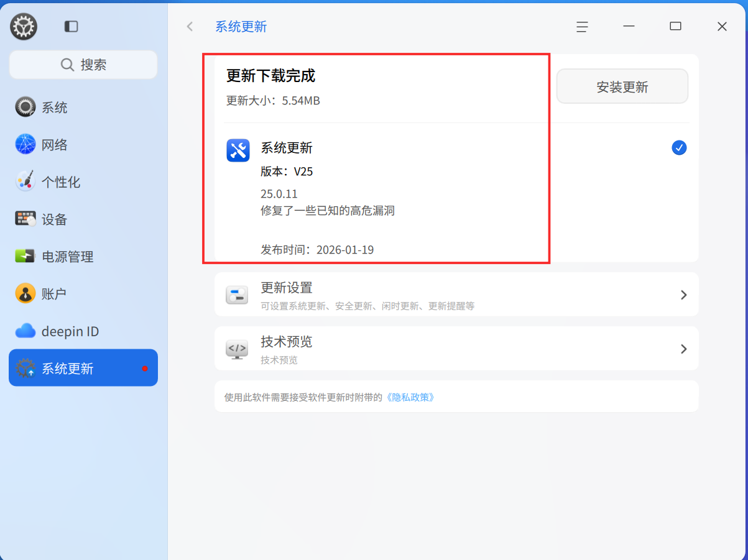Click the search field 搜索
The image size is (748, 560).
pyautogui.click(x=83, y=65)
